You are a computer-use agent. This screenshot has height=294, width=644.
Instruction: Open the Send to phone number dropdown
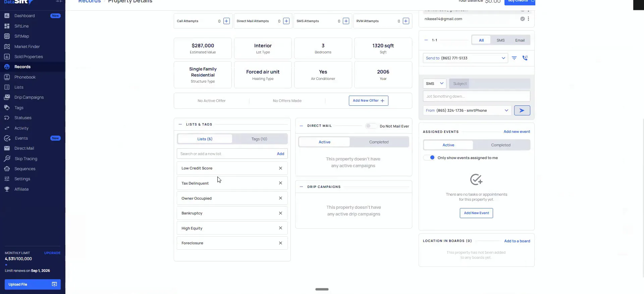[465, 58]
